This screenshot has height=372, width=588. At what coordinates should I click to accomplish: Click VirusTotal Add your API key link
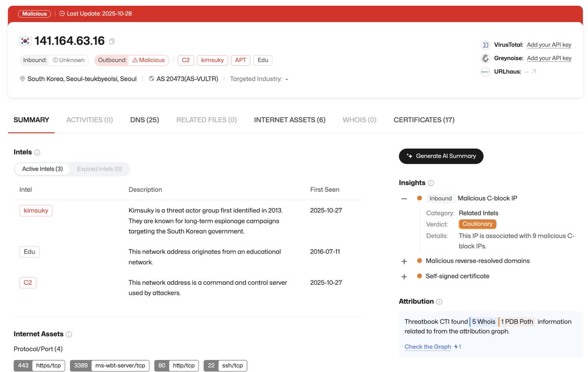click(549, 45)
